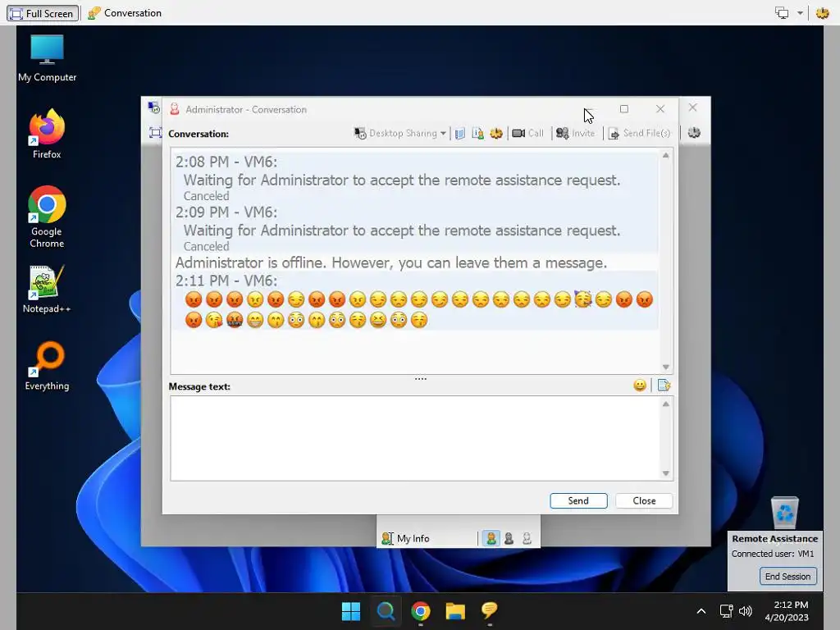Open the Windows Start menu
This screenshot has height=630, width=840.
[351, 610]
